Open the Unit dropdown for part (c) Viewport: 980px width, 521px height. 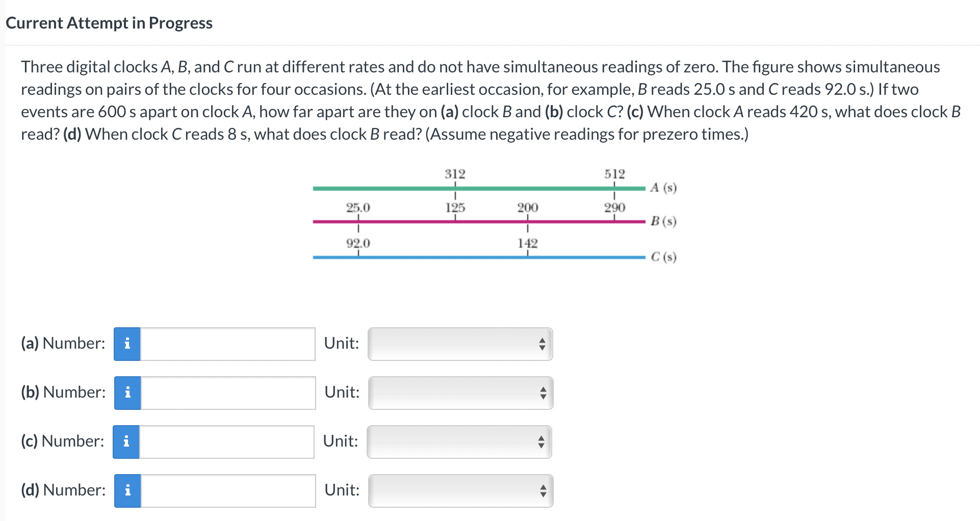(x=459, y=441)
